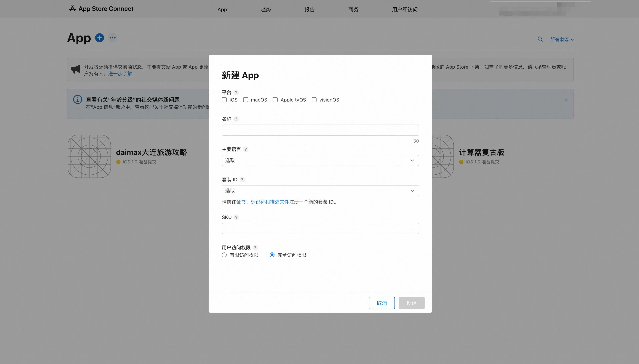
Task: Select the 完全访问权限 radio button
Action: tap(272, 255)
